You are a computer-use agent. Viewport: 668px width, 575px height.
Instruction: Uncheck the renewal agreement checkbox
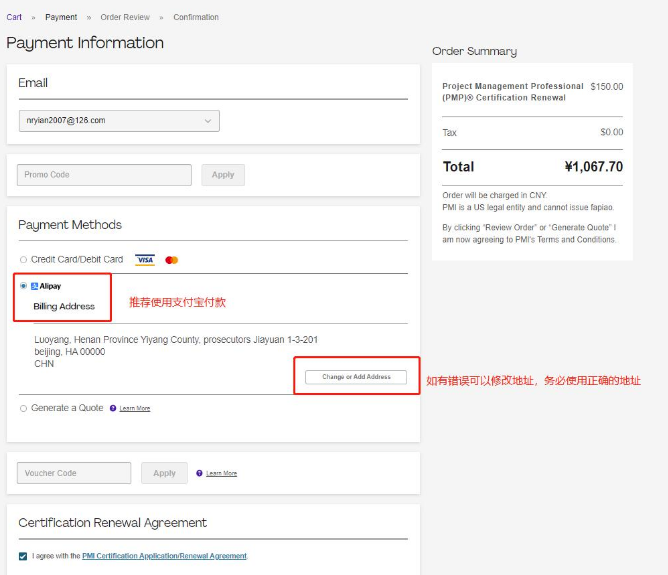pyautogui.click(x=23, y=556)
